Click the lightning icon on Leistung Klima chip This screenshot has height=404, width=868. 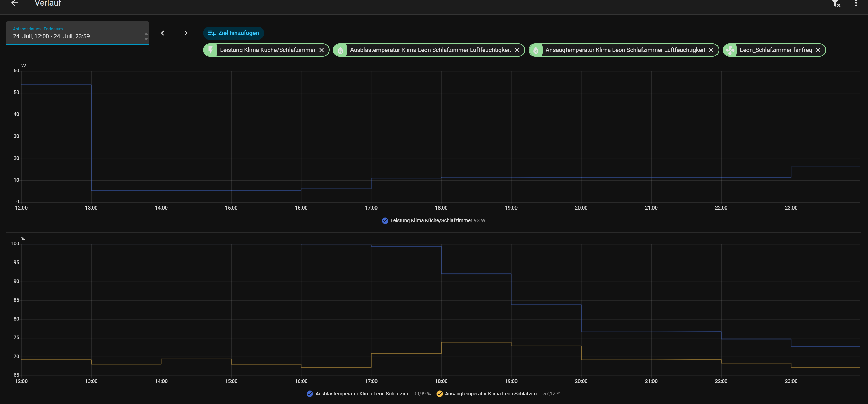point(211,50)
